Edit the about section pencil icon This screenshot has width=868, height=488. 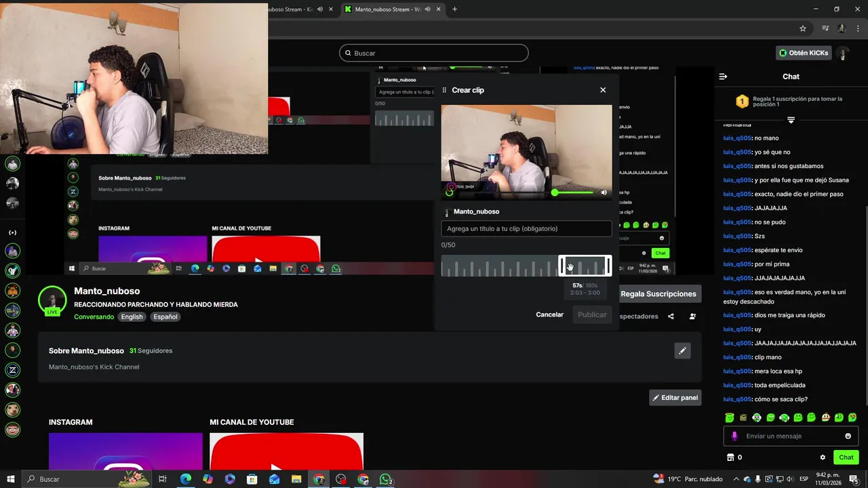[x=682, y=350]
